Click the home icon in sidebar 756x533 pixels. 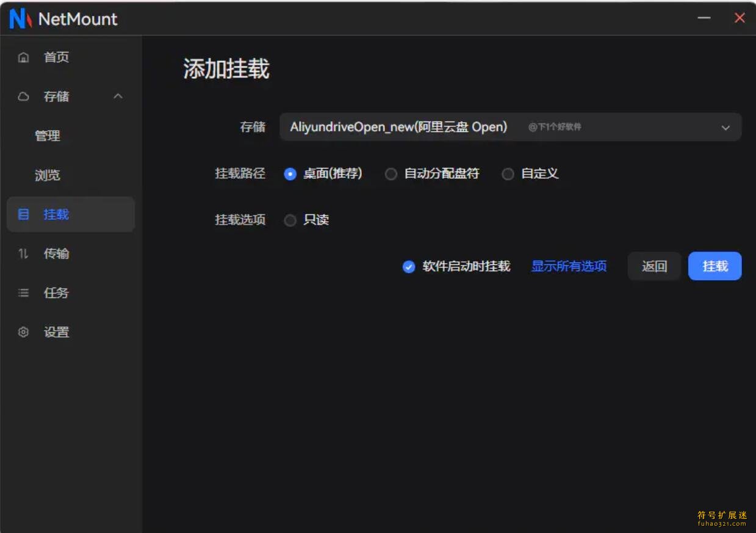[24, 57]
